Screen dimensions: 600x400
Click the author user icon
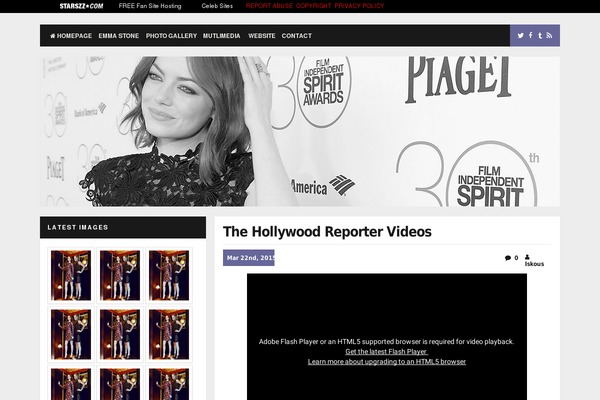527,257
